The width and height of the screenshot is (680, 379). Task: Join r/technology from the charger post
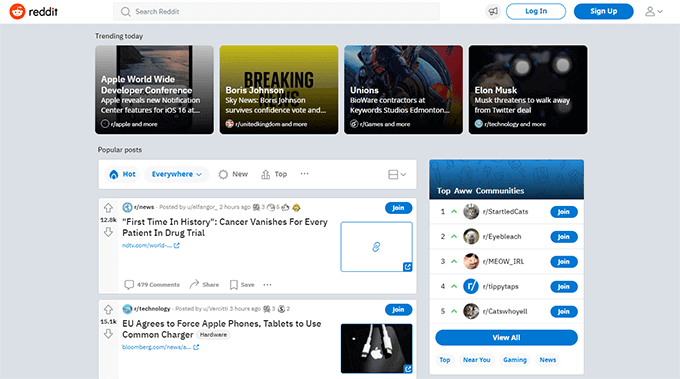pyautogui.click(x=399, y=310)
